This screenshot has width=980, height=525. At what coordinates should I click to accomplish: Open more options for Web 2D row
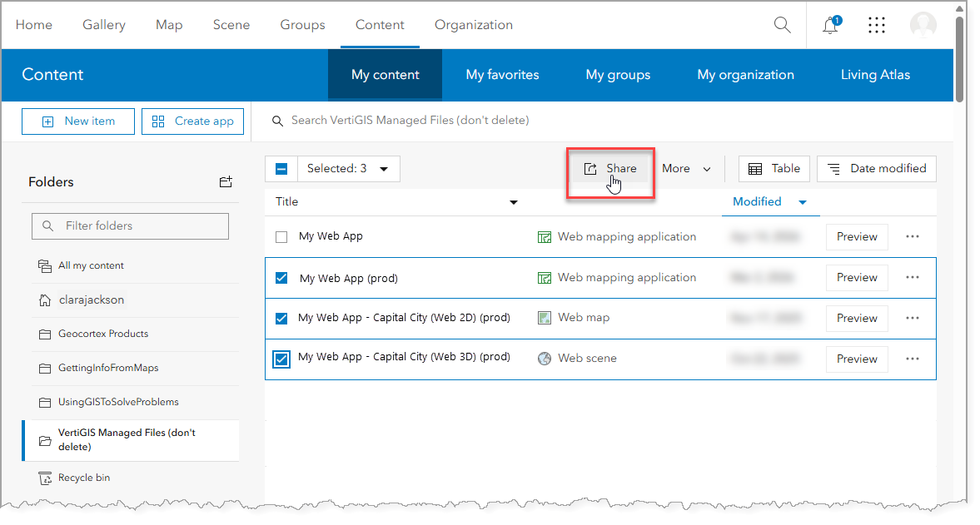tap(913, 318)
